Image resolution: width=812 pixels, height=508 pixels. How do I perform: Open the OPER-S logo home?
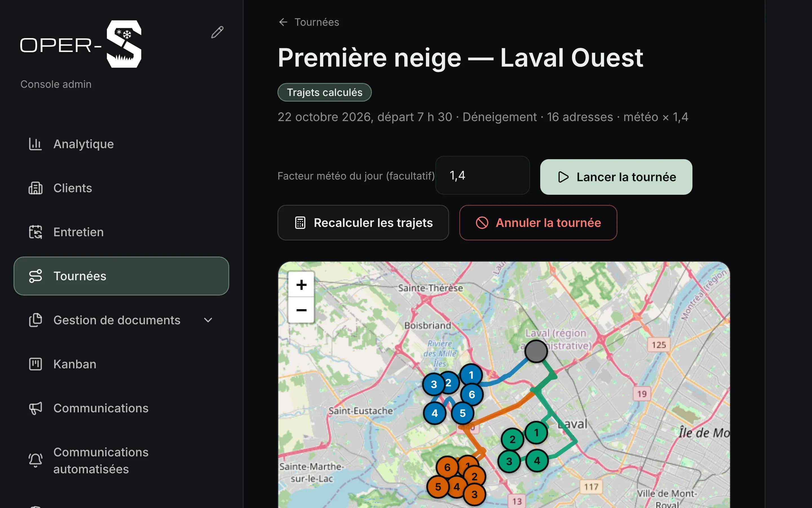(x=81, y=44)
